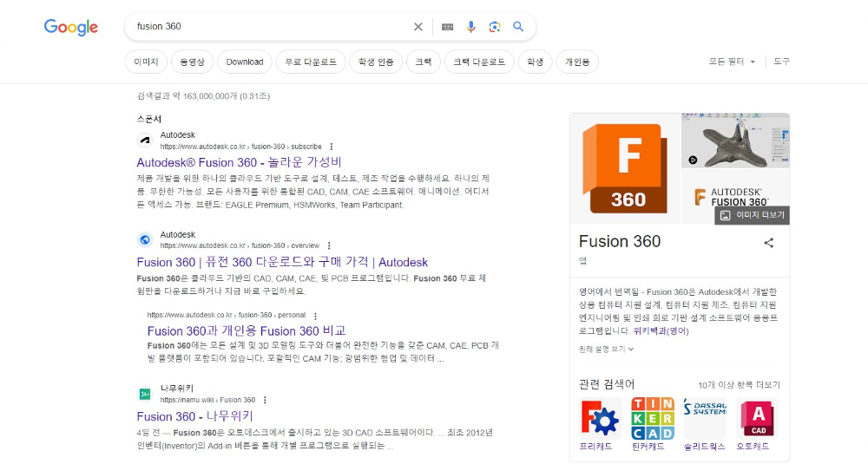Viewport: 868px width, 464px height.
Task: Click the 이미지 더보기 button
Action: coord(753,215)
